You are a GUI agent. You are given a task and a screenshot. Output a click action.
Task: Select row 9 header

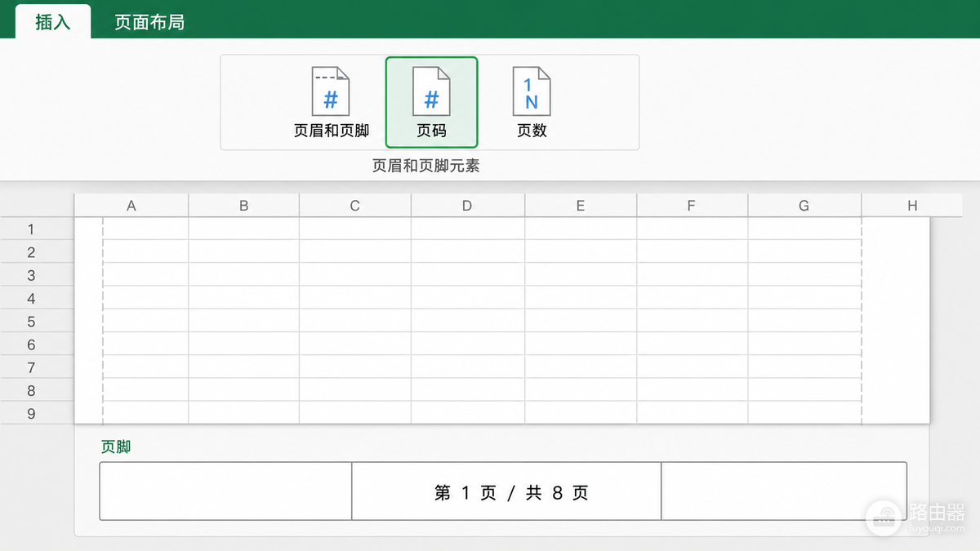click(37, 414)
